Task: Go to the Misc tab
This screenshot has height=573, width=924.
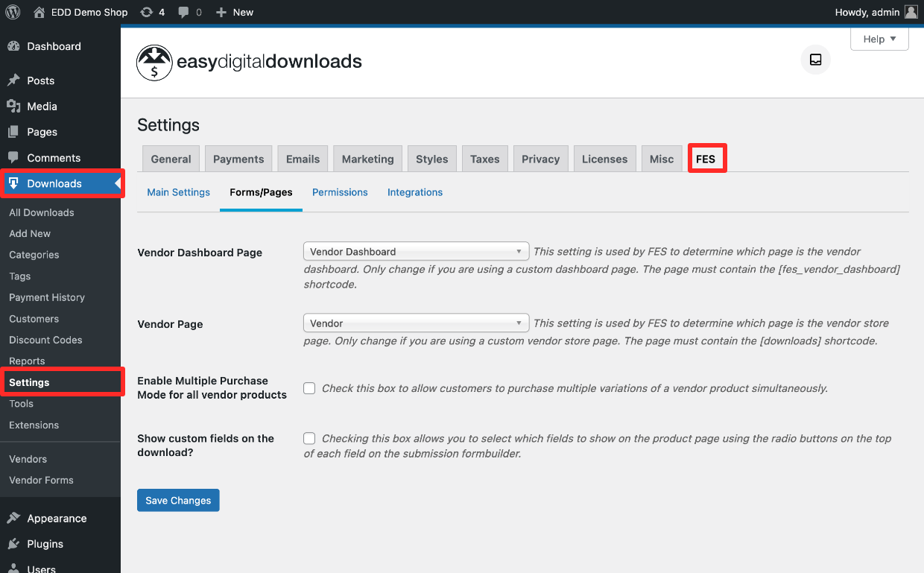Action: coord(662,159)
